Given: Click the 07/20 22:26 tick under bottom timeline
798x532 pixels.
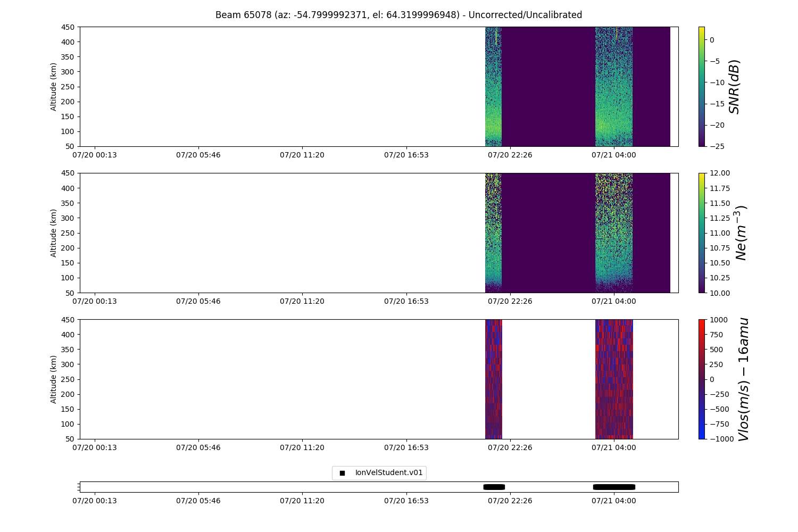Looking at the screenshot, I should pyautogui.click(x=510, y=501).
